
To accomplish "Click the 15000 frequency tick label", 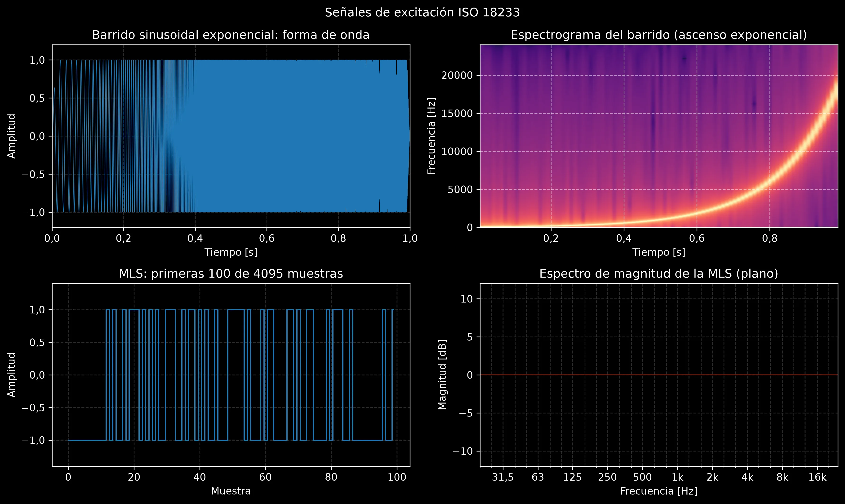I will [457, 114].
